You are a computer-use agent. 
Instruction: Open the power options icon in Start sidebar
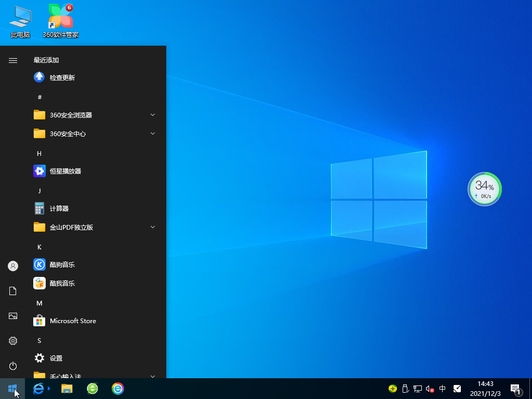click(x=12, y=366)
